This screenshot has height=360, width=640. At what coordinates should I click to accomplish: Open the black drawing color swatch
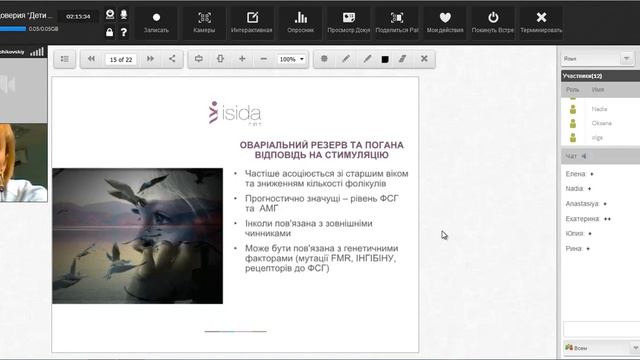pos(385,59)
